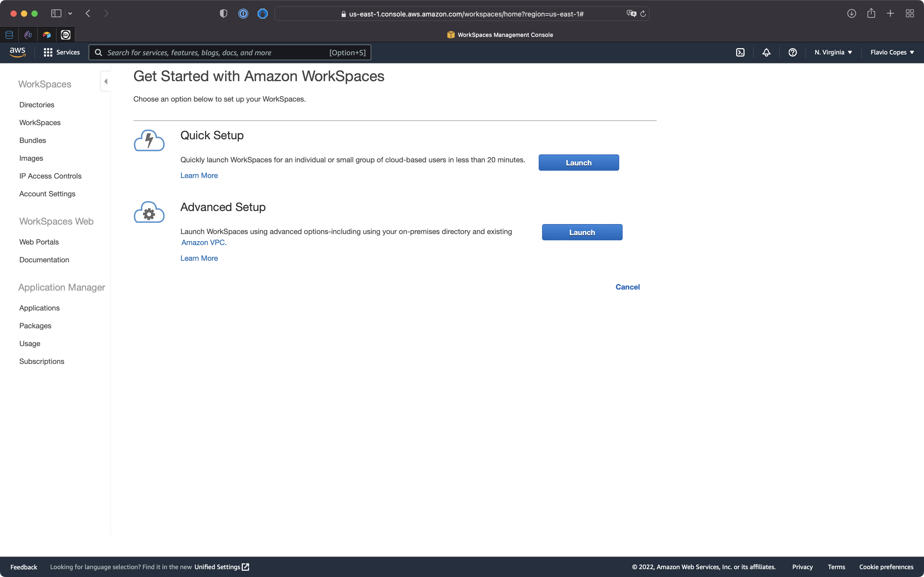Collapse the WorkSpaces navigation sidebar

(x=106, y=81)
